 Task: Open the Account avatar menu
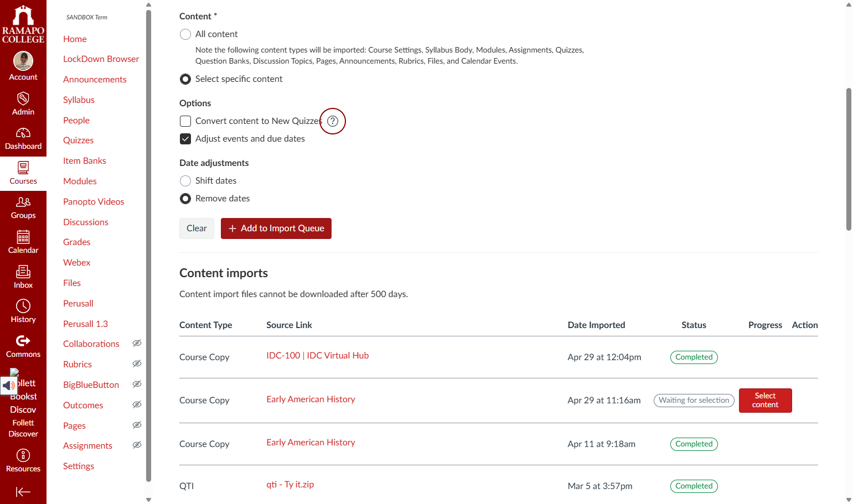click(23, 61)
